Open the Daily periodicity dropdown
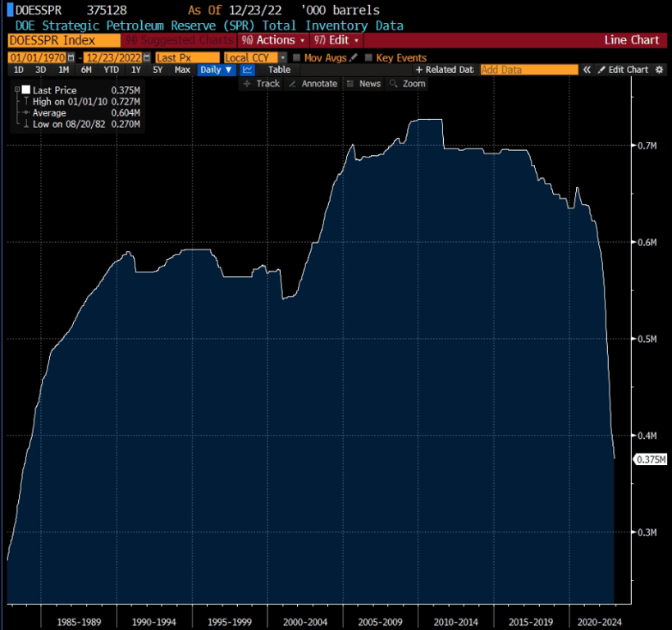The height and width of the screenshot is (630, 672). coord(216,70)
